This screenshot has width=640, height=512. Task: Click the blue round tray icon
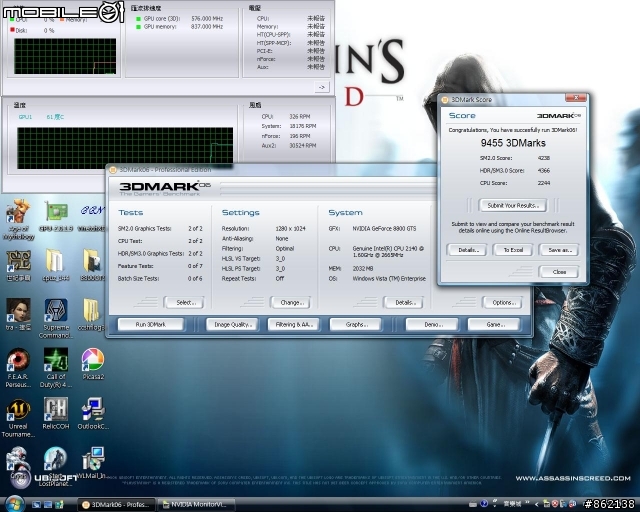[484, 504]
